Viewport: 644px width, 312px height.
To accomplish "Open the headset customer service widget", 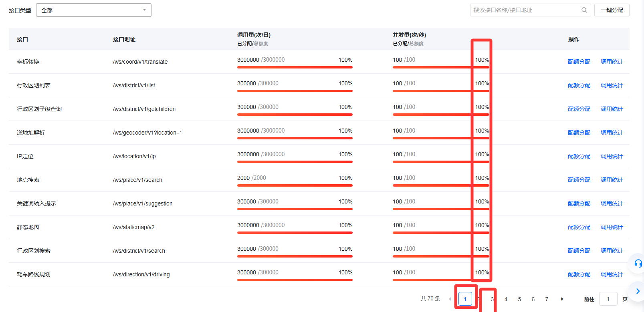I will [638, 264].
